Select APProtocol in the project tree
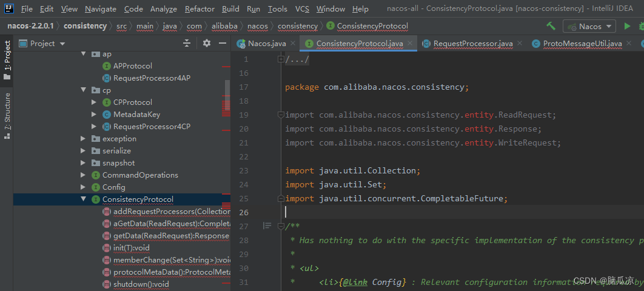The height and width of the screenshot is (291, 644). 132,66
